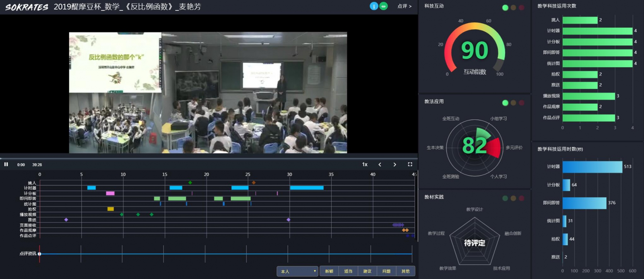Click the green link icon in header
The image size is (644, 279).
(384, 6)
